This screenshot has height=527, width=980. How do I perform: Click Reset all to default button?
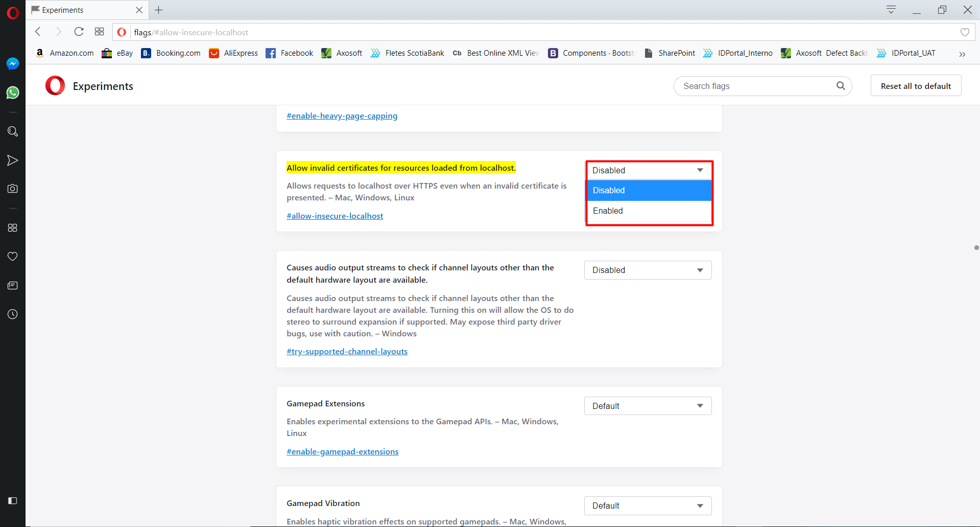916,86
